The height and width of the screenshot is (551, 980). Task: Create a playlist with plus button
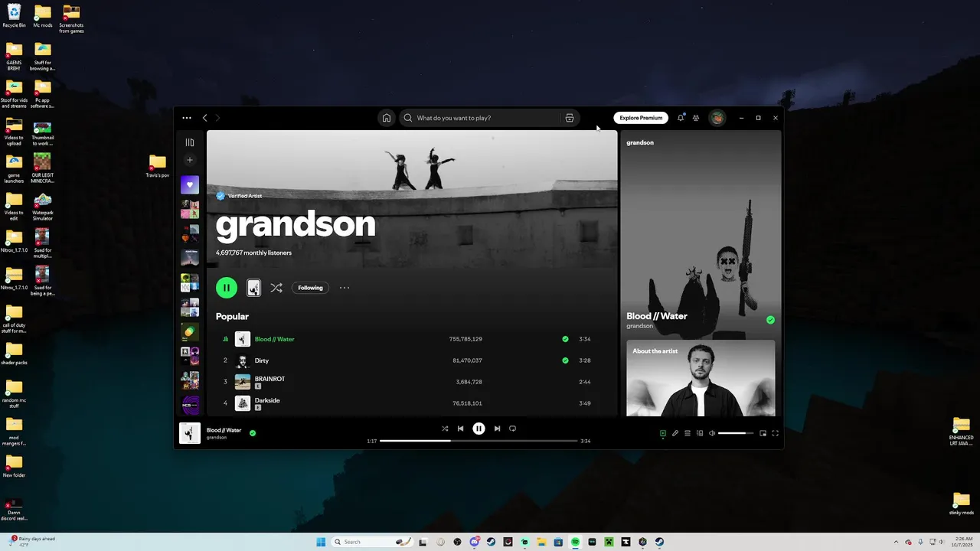tap(190, 160)
